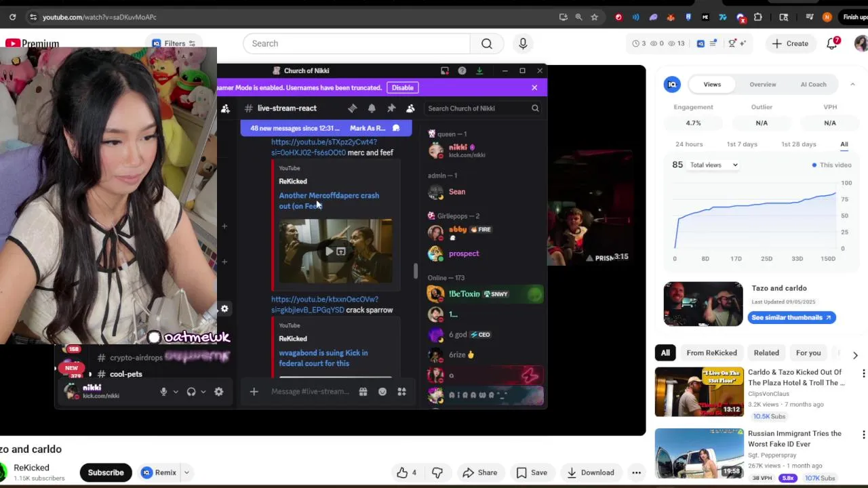Screen dimensions: 868x488
Task: Open Total views dropdown
Action: tap(713, 165)
